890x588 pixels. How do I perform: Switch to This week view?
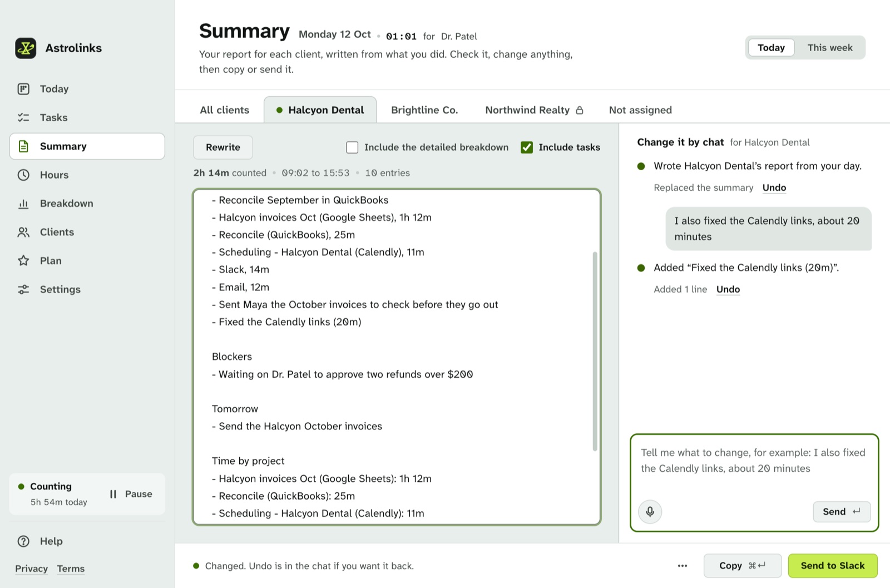[x=830, y=48]
